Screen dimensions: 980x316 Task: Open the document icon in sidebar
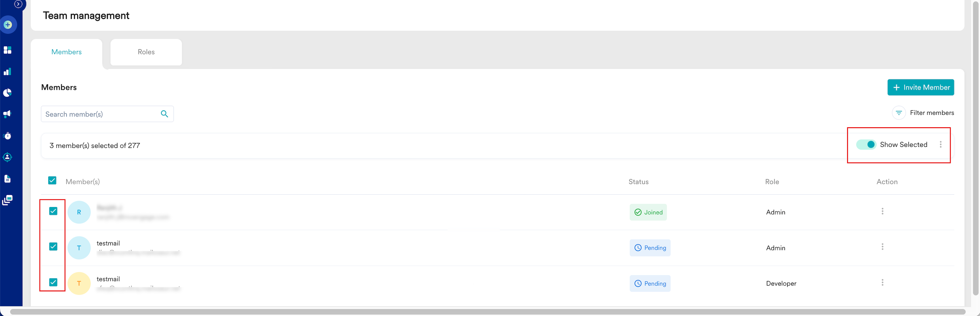[x=8, y=179]
